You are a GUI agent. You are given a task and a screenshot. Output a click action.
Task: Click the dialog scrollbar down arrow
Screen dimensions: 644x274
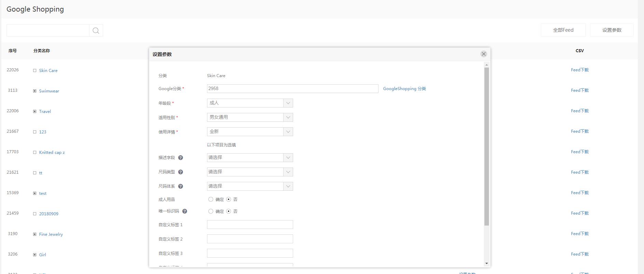[x=487, y=263]
